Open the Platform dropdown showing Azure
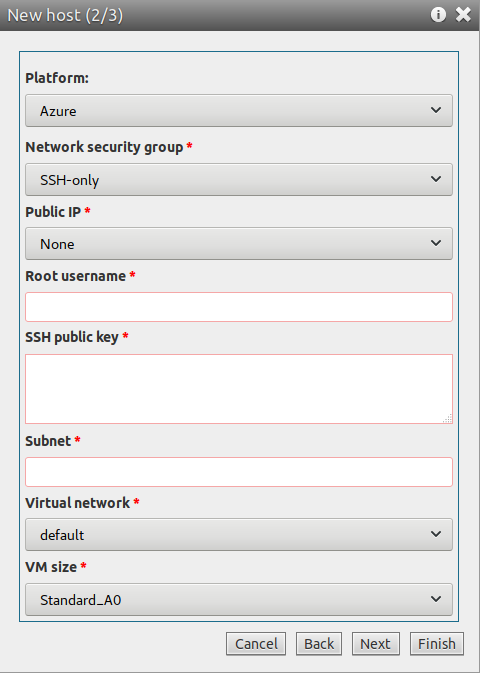Viewport: 480px width, 673px height. click(239, 111)
